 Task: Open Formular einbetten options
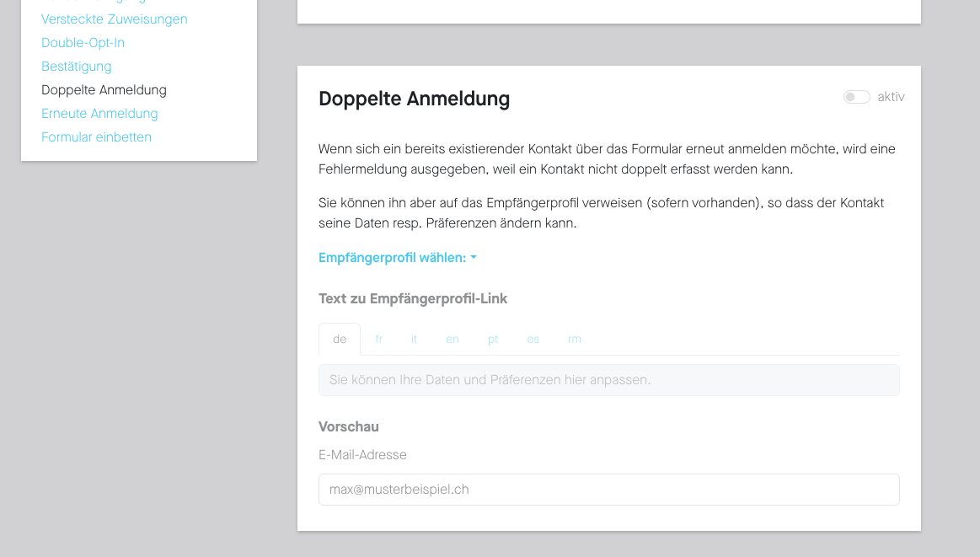pyautogui.click(x=96, y=137)
